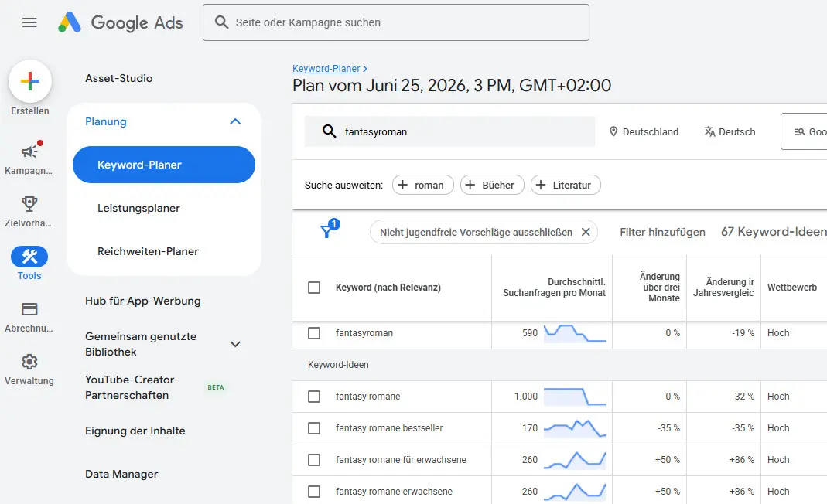Screen dimensions: 827x504
Task: Check the fantasy romane bestseller checkbox
Action: pos(314,428)
